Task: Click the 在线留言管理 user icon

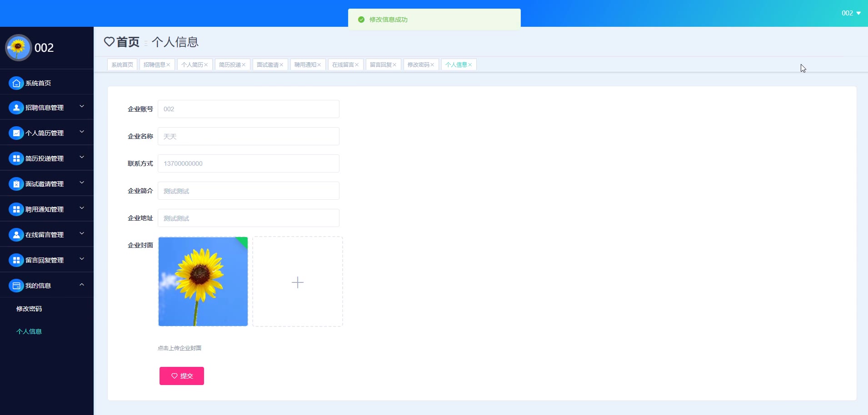Action: 16,235
